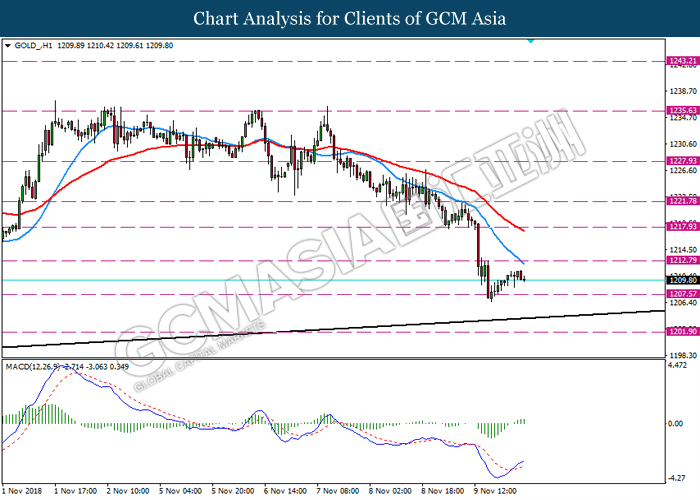This screenshot has height=500, width=700.
Task: Click the 1 Nov 17:00 time label
Action: 75,491
